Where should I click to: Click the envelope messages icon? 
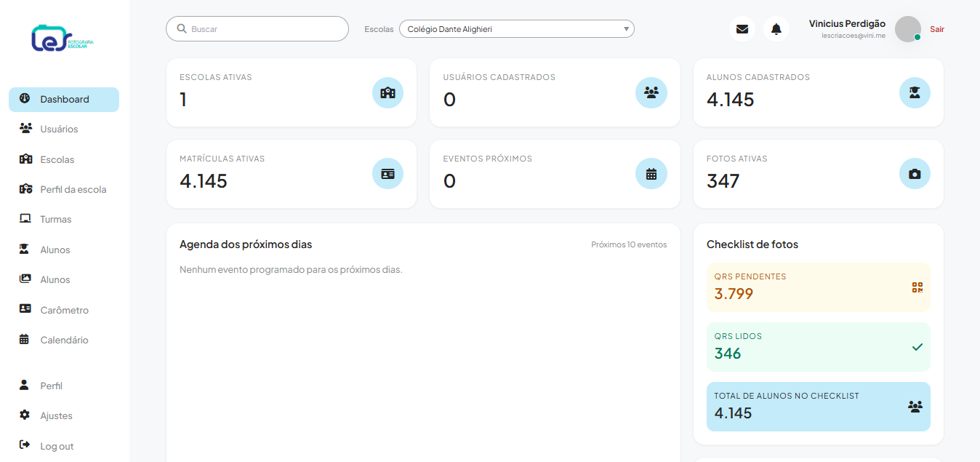click(x=742, y=29)
